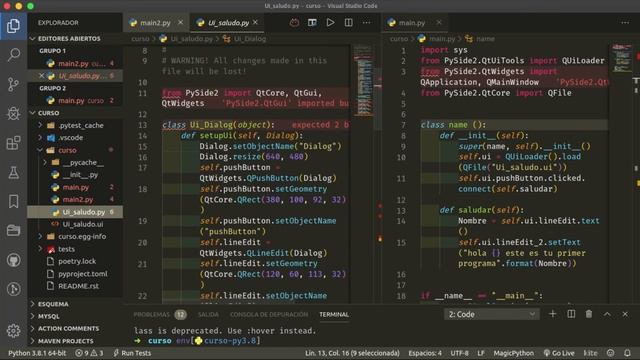Open notifications bell in status bar
The image size is (640, 360).
pyautogui.click(x=627, y=353)
